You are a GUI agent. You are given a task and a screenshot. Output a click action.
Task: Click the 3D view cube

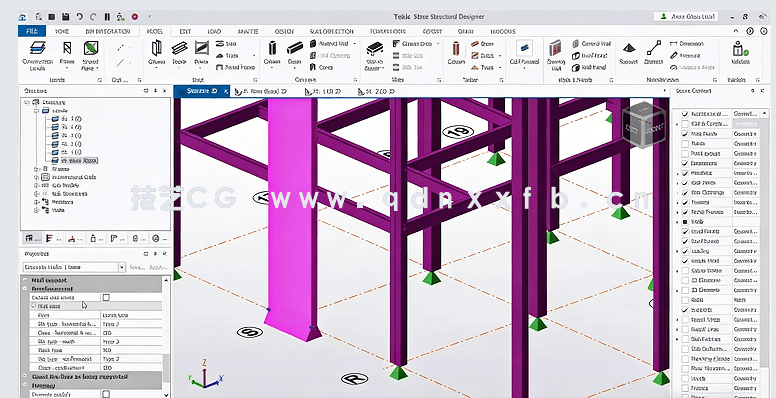click(x=644, y=124)
